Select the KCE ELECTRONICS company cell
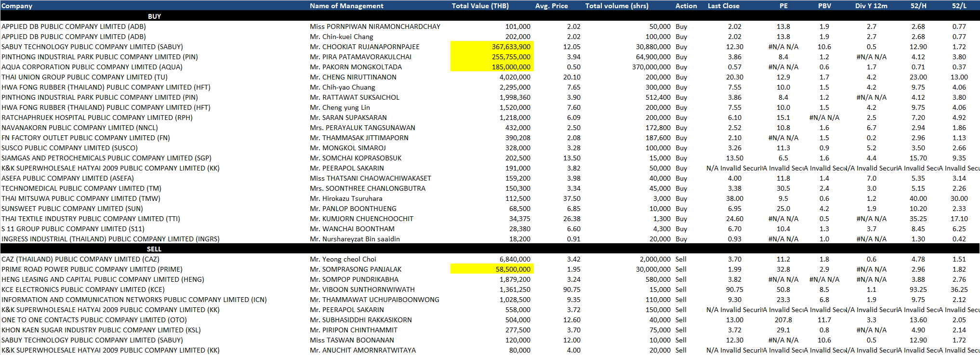Image resolution: width=980 pixels, height=355 pixels. [83, 289]
